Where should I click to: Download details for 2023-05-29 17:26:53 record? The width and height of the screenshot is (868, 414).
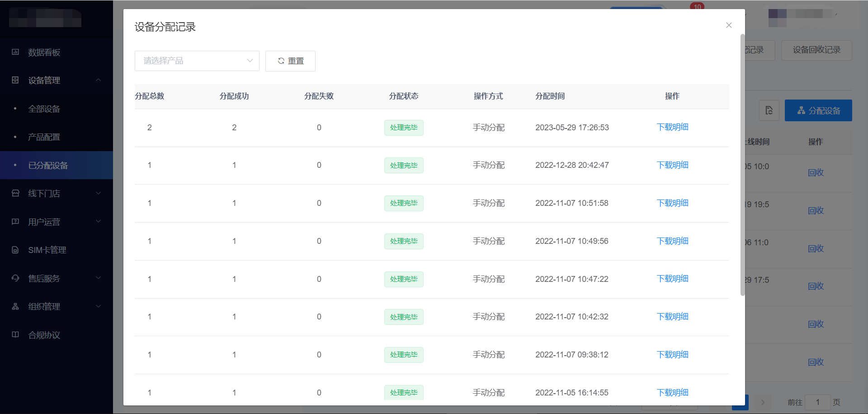click(x=672, y=127)
